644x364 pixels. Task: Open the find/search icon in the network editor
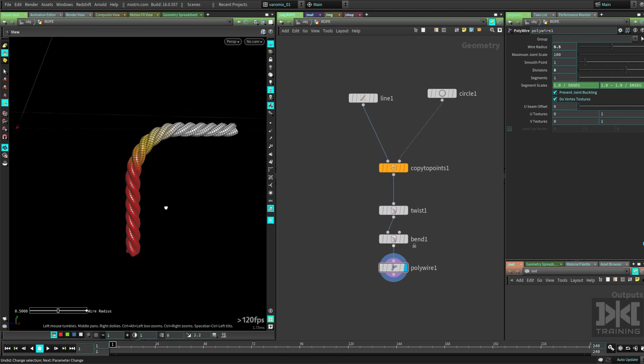[492, 30]
